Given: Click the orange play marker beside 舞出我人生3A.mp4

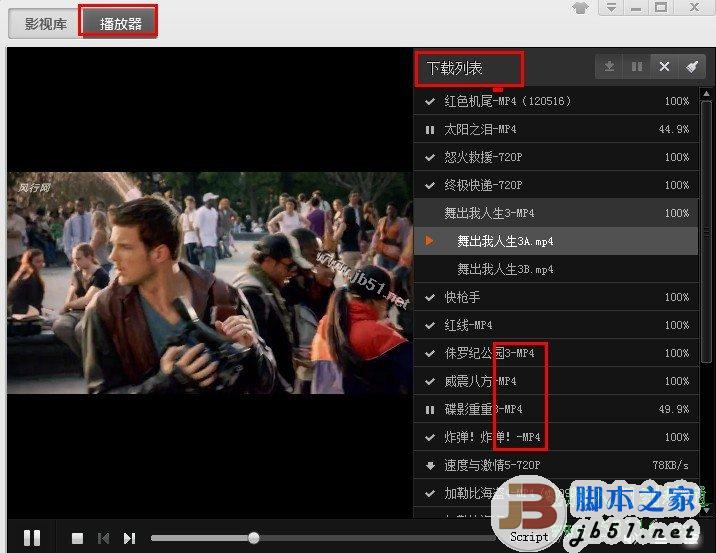Looking at the screenshot, I should pos(429,241).
